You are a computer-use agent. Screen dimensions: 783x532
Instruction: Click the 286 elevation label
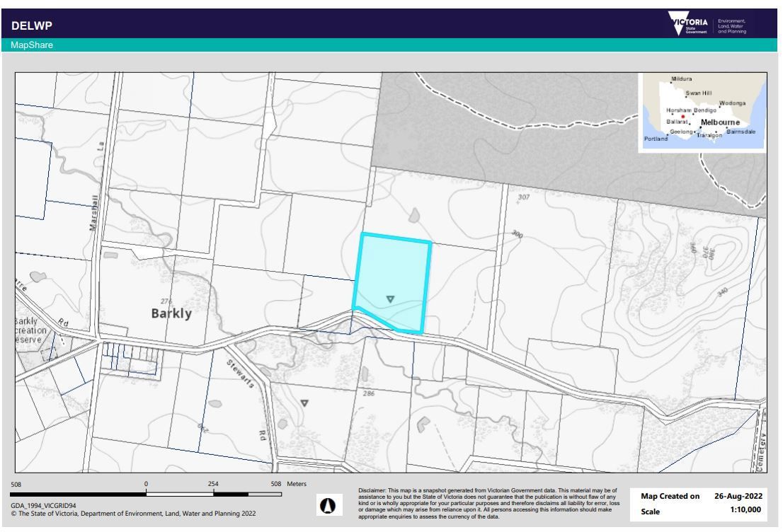click(x=368, y=393)
